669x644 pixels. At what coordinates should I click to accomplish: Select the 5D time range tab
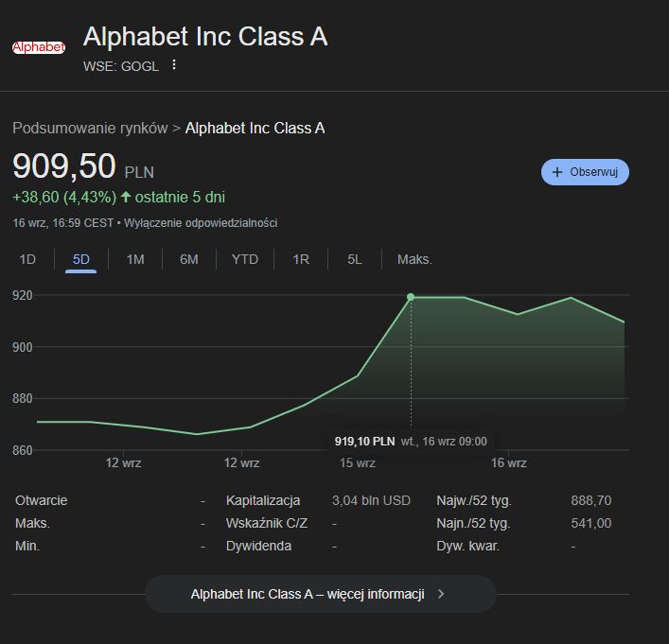(x=81, y=259)
